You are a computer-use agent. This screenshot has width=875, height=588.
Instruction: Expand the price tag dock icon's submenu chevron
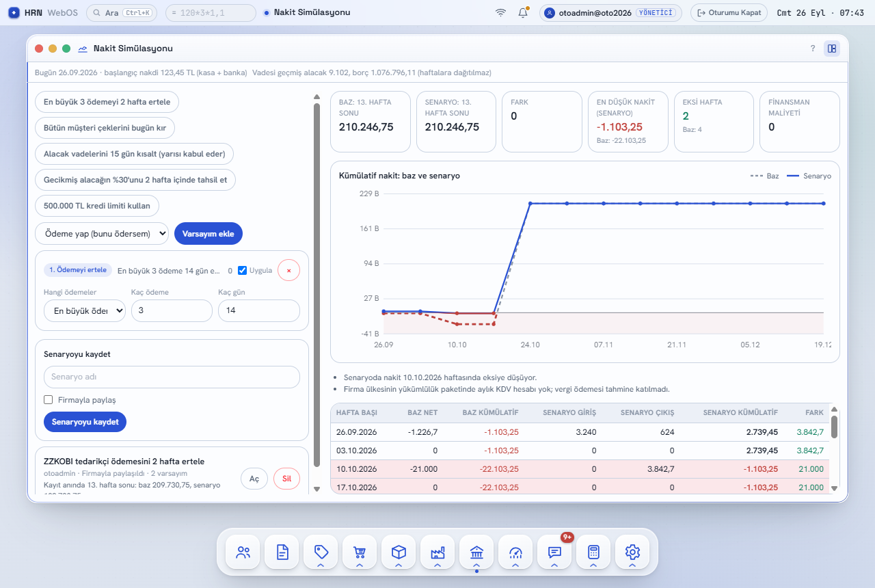tap(321, 565)
